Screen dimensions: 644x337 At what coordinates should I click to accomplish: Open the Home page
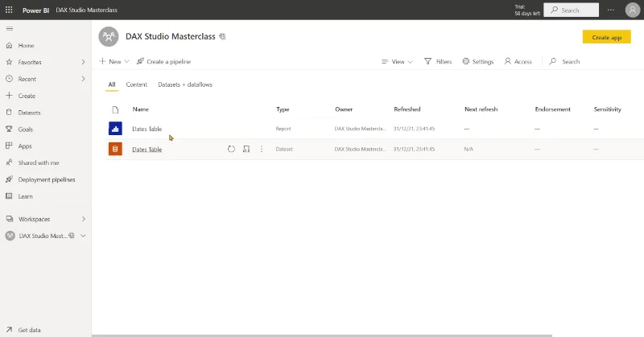pyautogui.click(x=26, y=46)
